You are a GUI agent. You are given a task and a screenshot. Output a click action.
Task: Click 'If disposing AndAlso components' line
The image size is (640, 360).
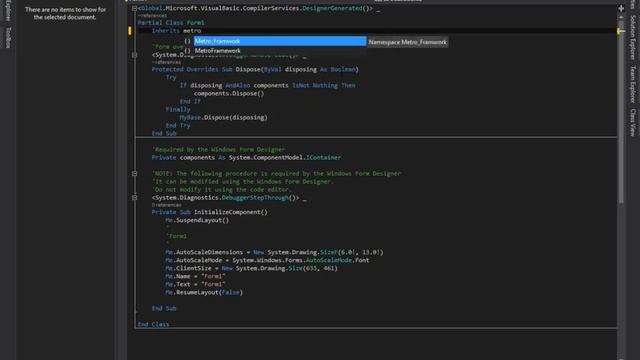(x=267, y=86)
